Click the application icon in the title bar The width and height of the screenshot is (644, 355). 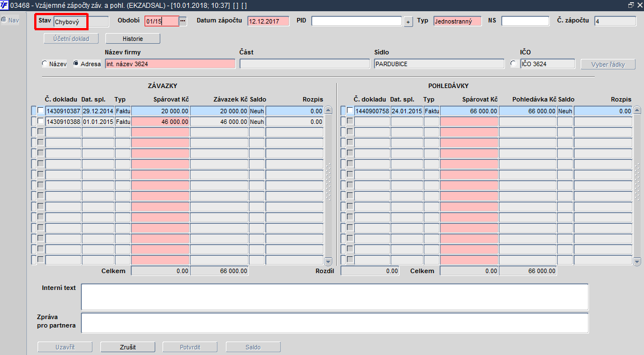[x=4, y=5]
